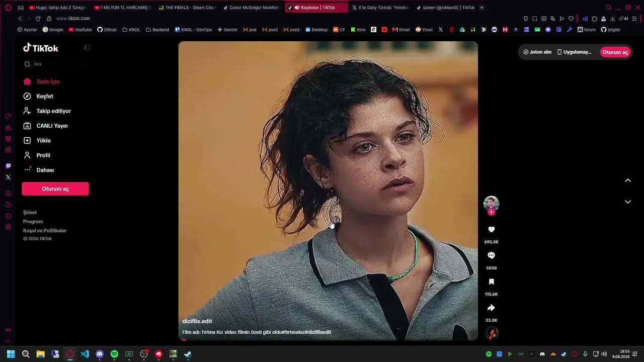
Task: Open the sound disc thumbnail below share
Action: click(x=492, y=333)
